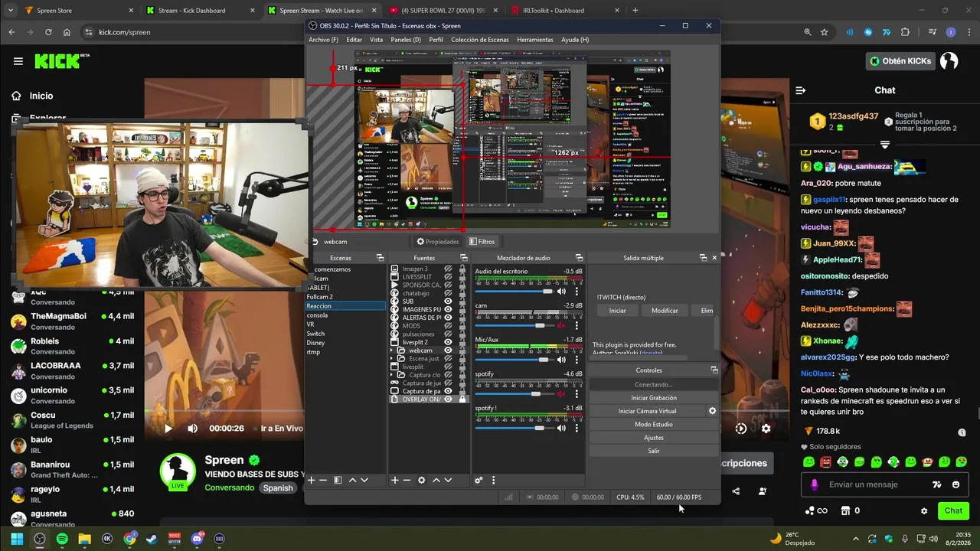Open options dots for spotify ! channel
This screenshot has height=551, width=980.
click(x=577, y=428)
